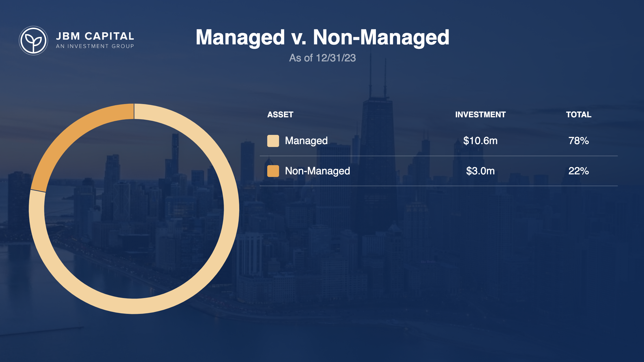Click the Non-Managed legend color swatch
Screen dimensions: 644x362
[x=273, y=171]
